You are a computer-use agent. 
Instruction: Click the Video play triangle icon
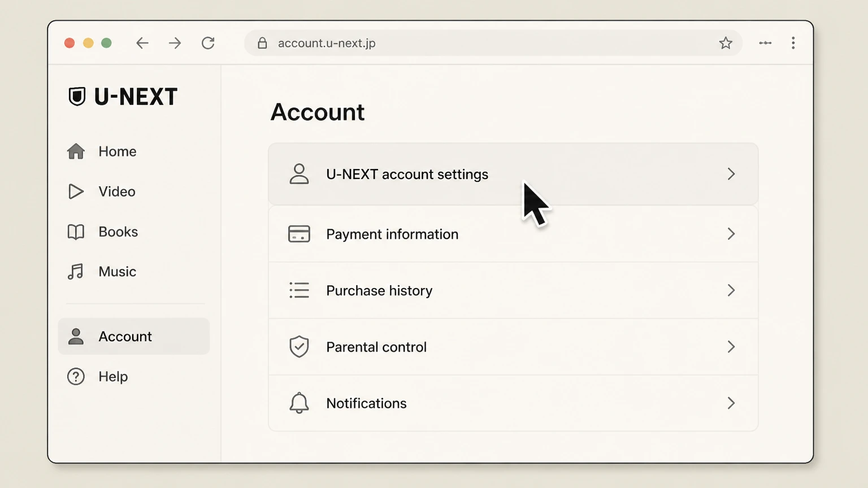click(76, 191)
